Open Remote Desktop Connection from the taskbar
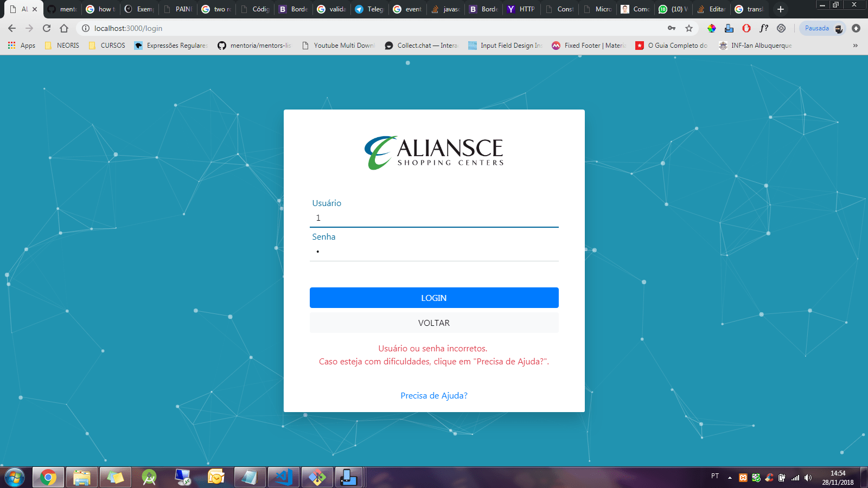 click(183, 477)
